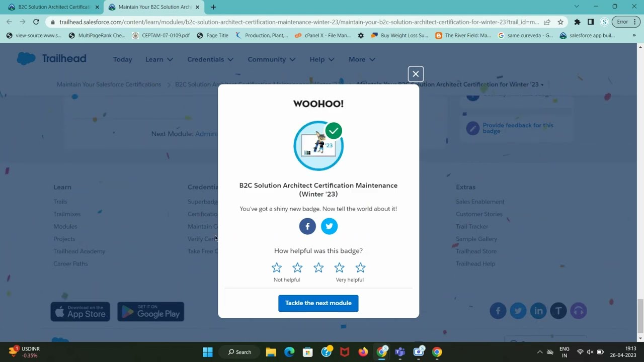This screenshot has width=644, height=362.
Task: Show more bookmarks chevron
Action: click(x=634, y=36)
